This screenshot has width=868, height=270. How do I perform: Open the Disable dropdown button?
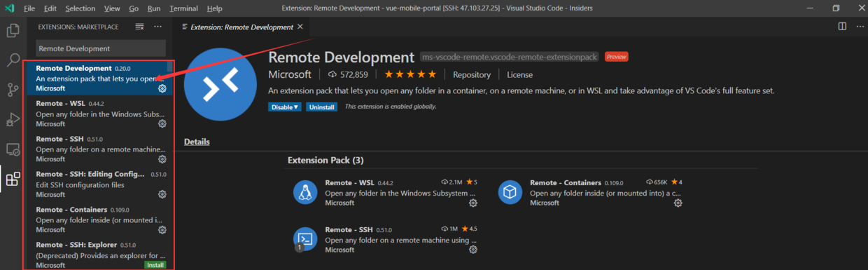click(285, 107)
